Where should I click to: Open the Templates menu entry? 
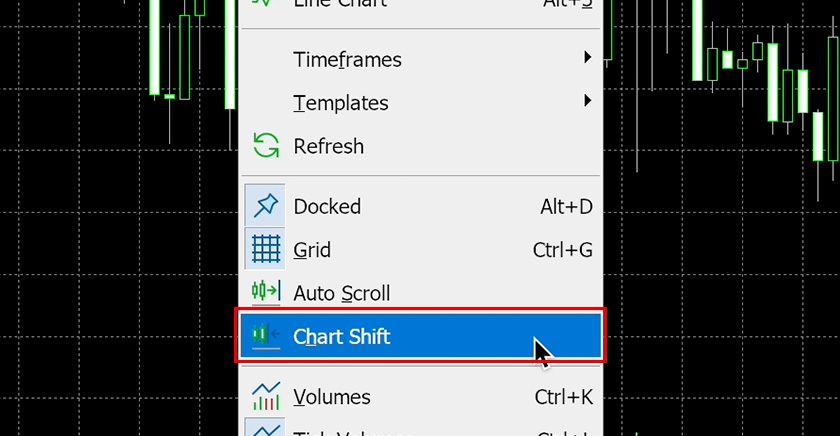(340, 103)
